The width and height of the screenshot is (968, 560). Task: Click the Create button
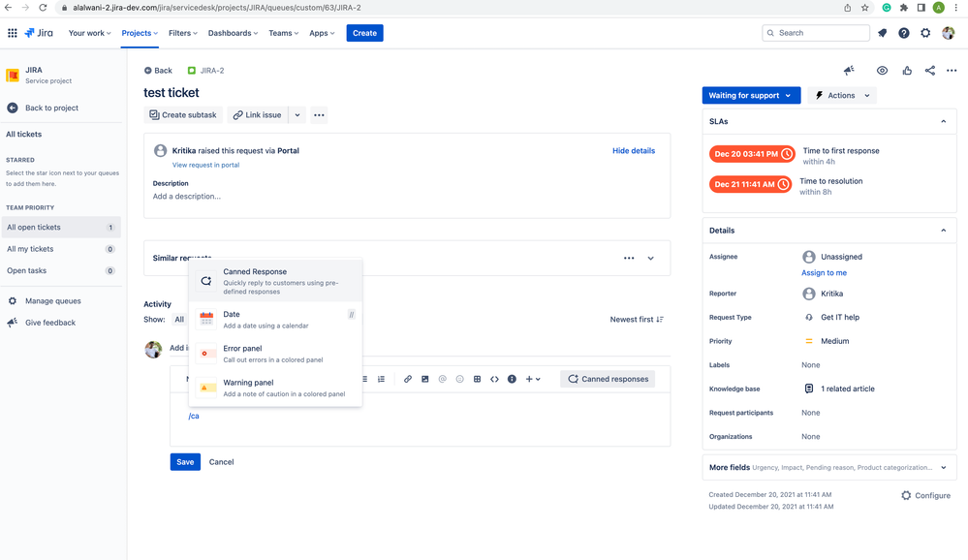click(365, 33)
